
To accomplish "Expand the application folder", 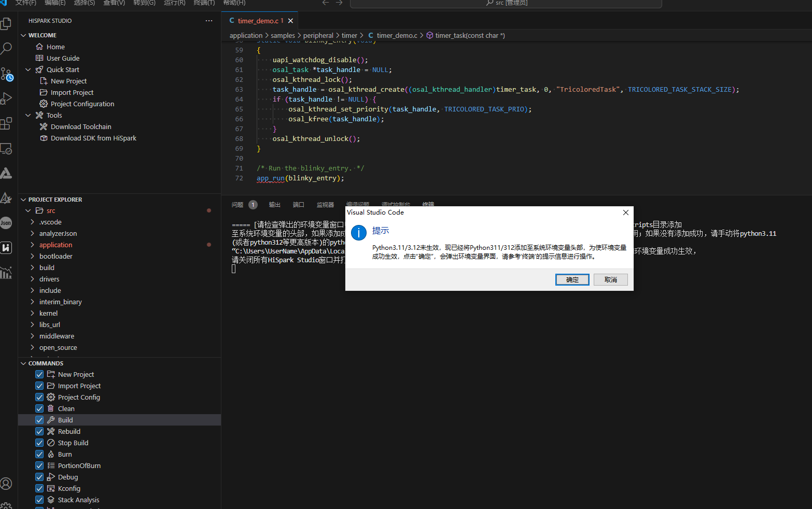I will 55,245.
